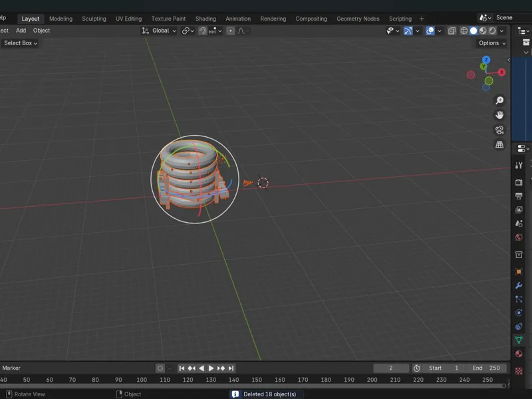Open the timeline Marker menu
532x399 pixels.
coord(11,368)
